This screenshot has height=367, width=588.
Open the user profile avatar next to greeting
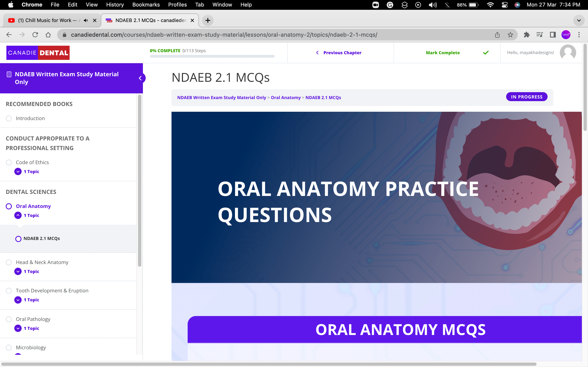568,52
